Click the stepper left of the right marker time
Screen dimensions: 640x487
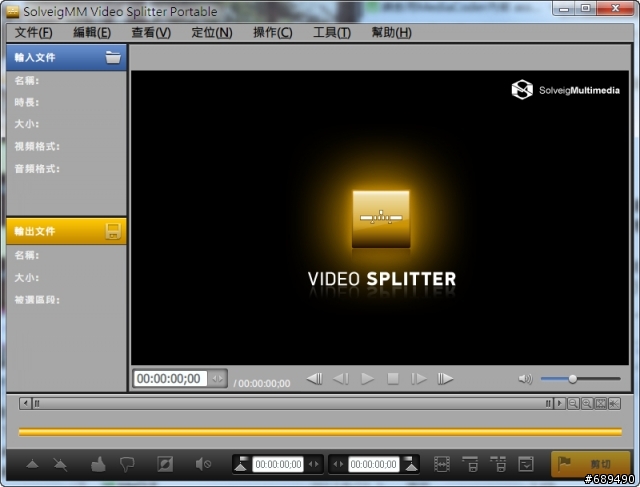coord(338,464)
